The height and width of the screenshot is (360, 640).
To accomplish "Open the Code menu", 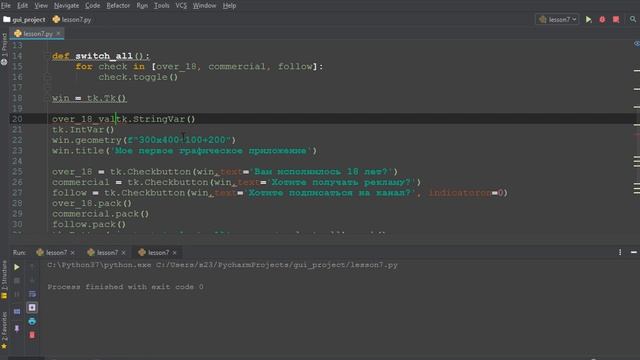I will (93, 6).
